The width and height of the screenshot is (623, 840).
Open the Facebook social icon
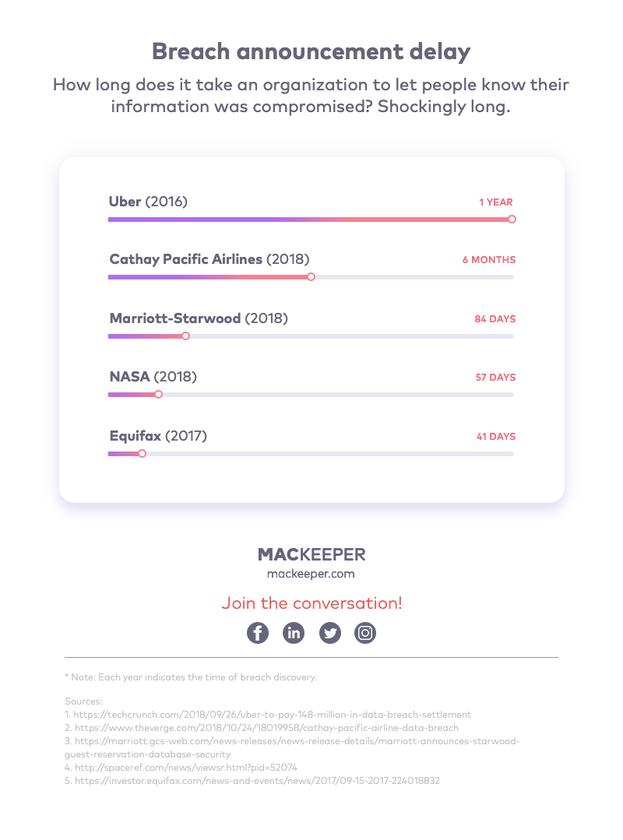click(x=258, y=633)
